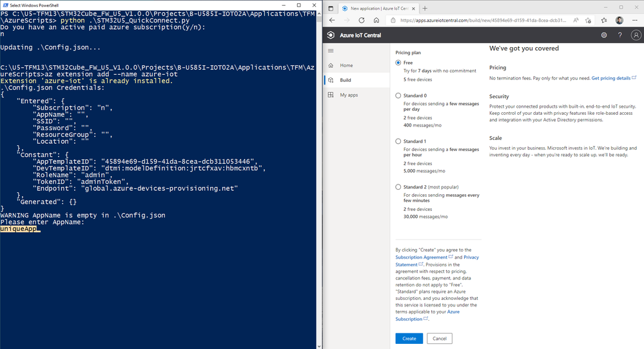Minimize the Edge browser window
Viewport: 644px width, 349px height.
coord(606,7)
